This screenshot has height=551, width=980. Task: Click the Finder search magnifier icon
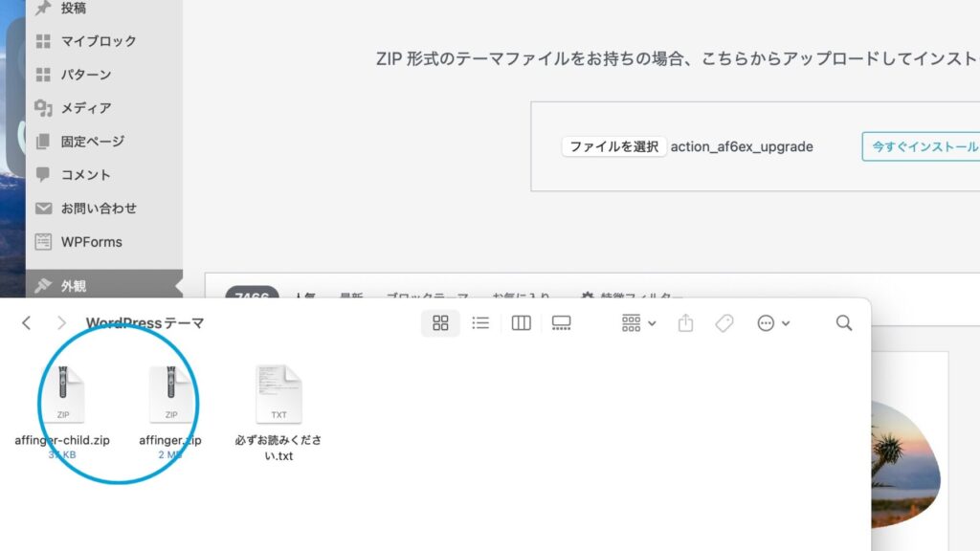(843, 323)
